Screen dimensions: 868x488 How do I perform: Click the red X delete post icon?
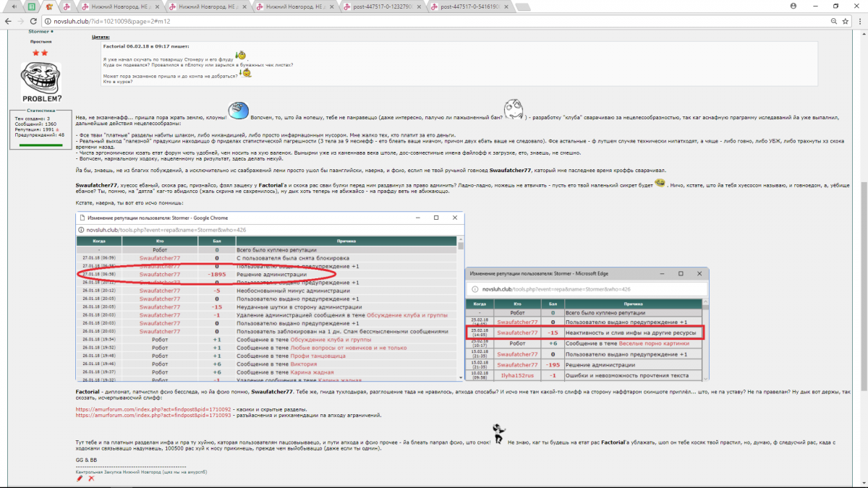(x=91, y=479)
